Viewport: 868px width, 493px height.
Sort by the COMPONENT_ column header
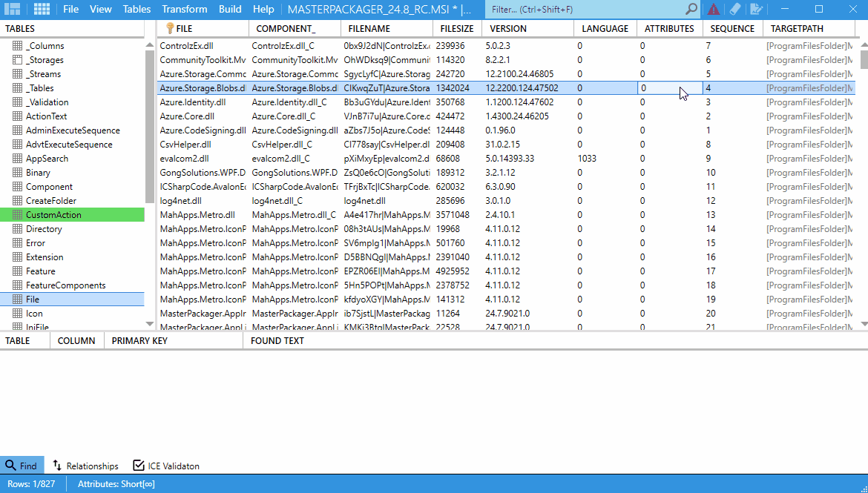tap(295, 29)
